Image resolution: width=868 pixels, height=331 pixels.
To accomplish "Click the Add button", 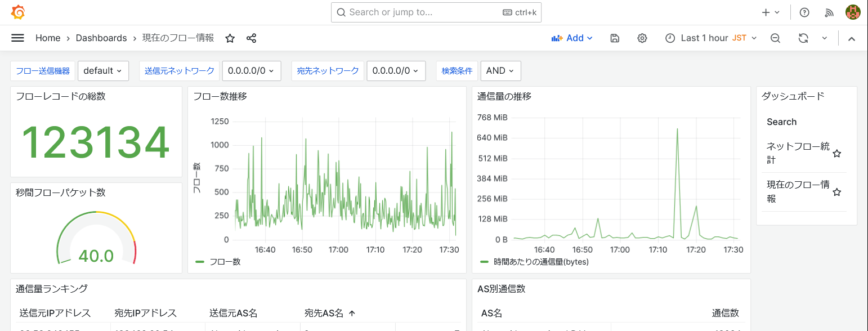I will click(x=572, y=38).
